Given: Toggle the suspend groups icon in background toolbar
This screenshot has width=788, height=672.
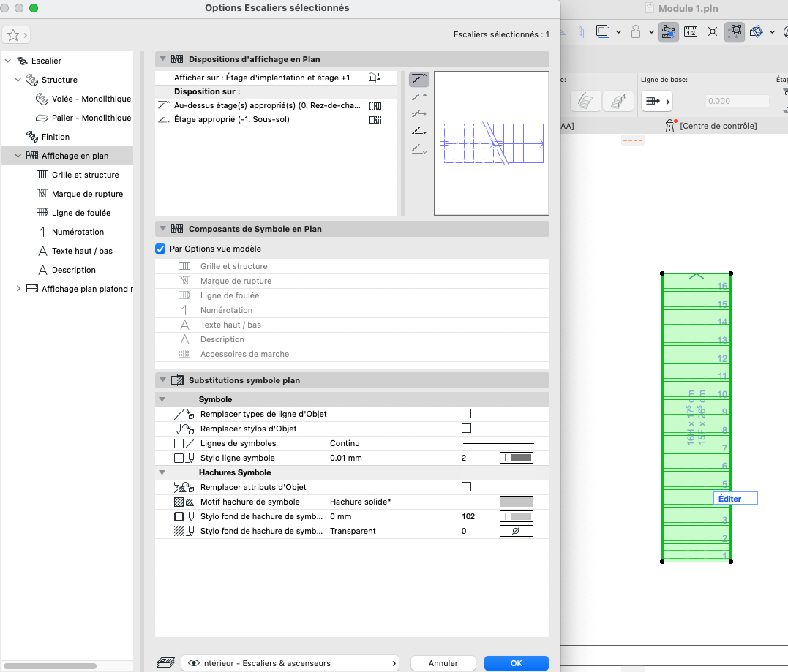Looking at the screenshot, I should pyautogui.click(x=735, y=32).
